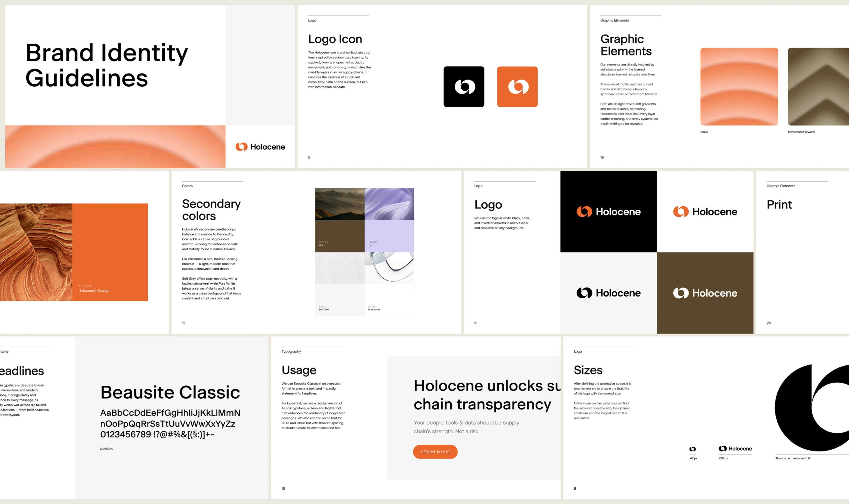Click the orange square Holocene logo icon
This screenshot has height=504, width=849.
(x=517, y=87)
